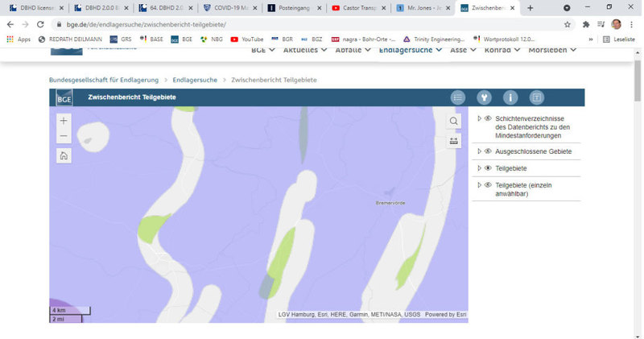Expand the Teilgebiete (einzeln anwählbar) group
The height and width of the screenshot is (339, 644).
(x=479, y=185)
